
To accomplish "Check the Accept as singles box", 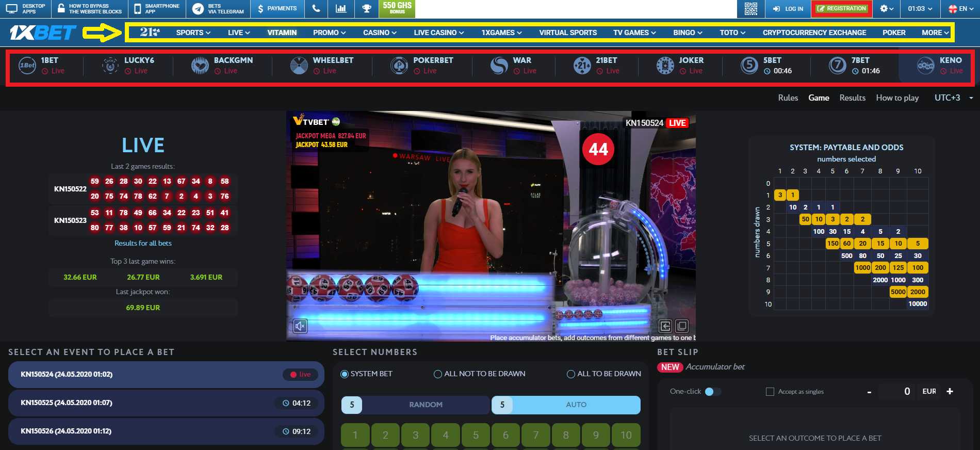I will [x=770, y=392].
